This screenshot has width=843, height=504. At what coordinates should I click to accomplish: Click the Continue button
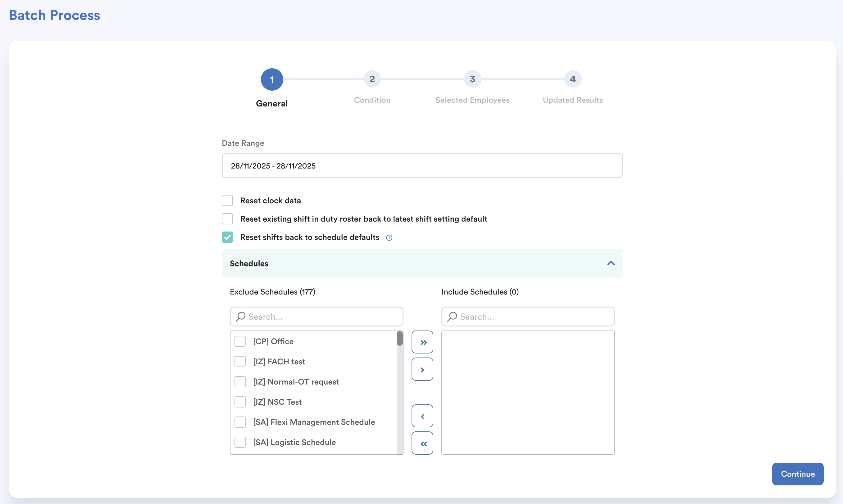797,474
